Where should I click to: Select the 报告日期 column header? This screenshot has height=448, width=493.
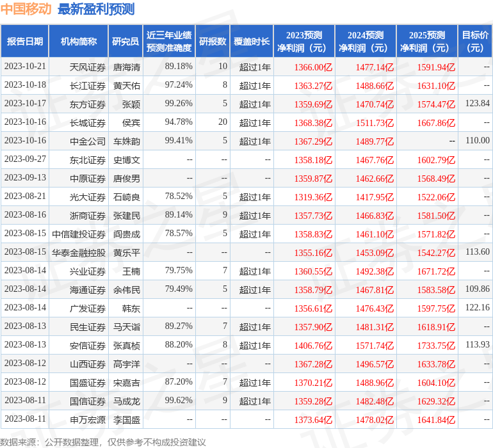(x=24, y=41)
